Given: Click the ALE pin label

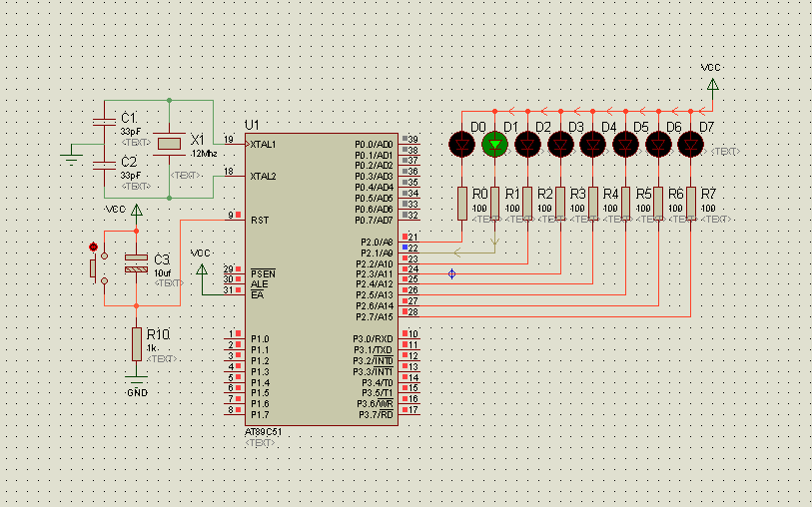Looking at the screenshot, I should click(x=259, y=284).
